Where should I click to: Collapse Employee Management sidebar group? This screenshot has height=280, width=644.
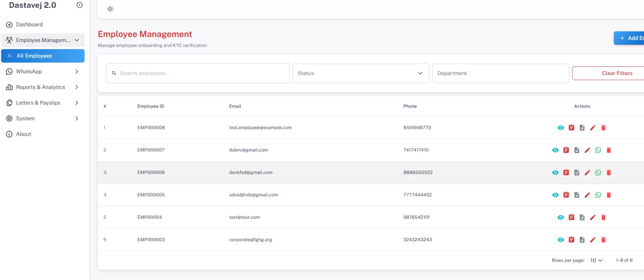(x=43, y=40)
